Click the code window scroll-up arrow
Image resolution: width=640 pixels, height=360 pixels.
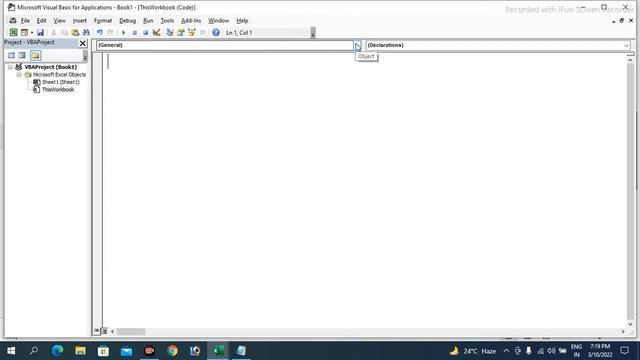(x=630, y=60)
